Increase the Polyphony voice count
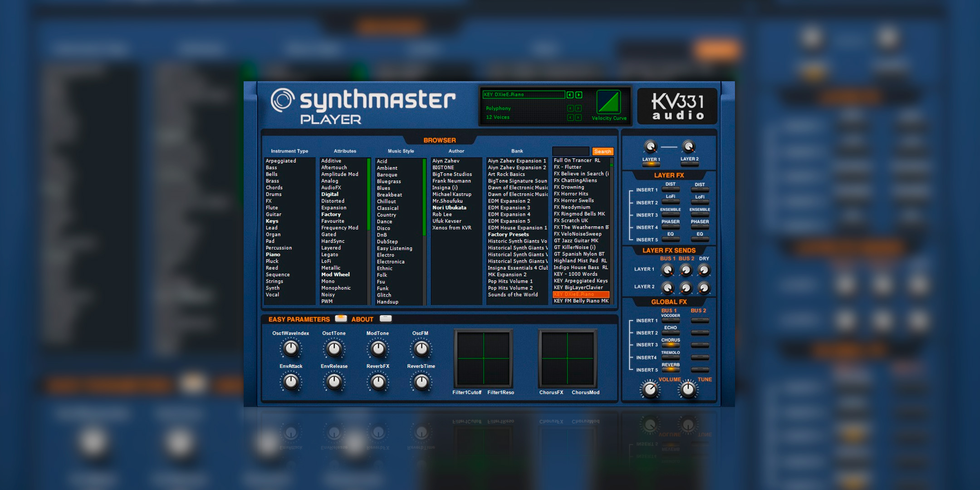The image size is (980, 490). coord(579,108)
